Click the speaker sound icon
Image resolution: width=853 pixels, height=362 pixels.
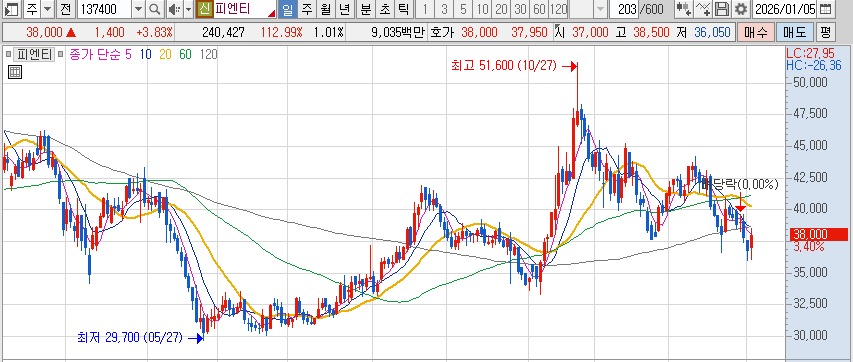174,9
